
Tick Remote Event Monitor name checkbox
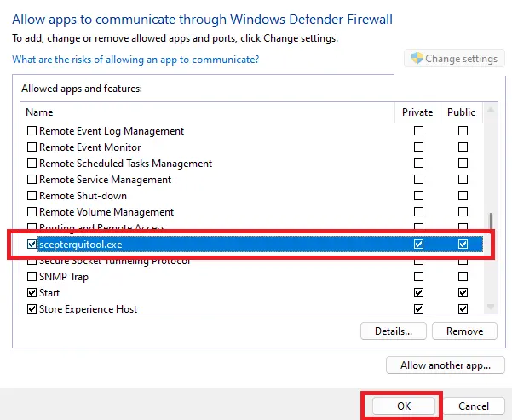[32, 147]
